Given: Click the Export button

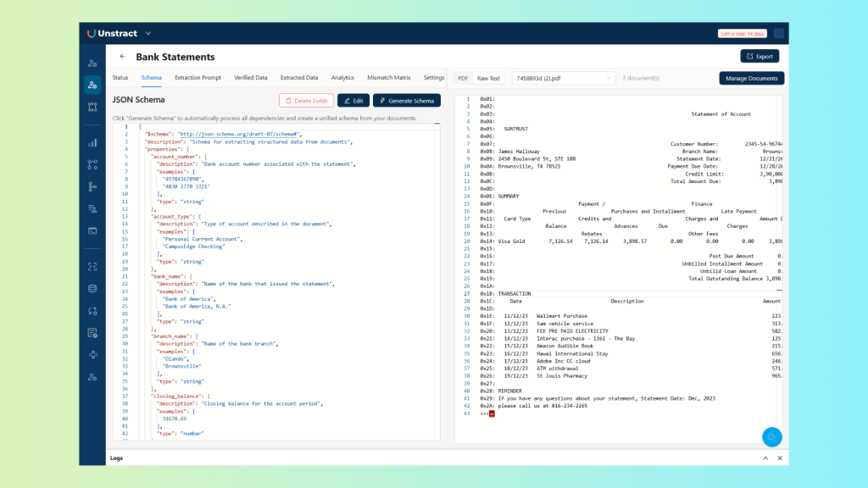Looking at the screenshot, I should (x=759, y=57).
